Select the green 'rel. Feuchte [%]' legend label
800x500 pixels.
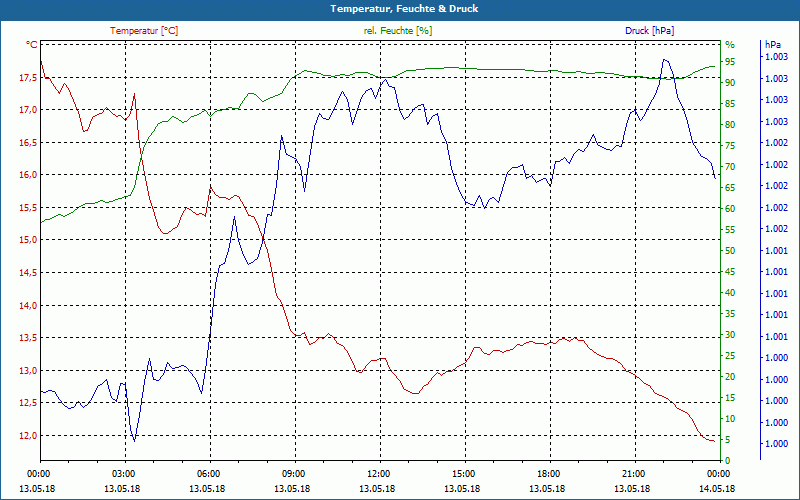(x=397, y=31)
